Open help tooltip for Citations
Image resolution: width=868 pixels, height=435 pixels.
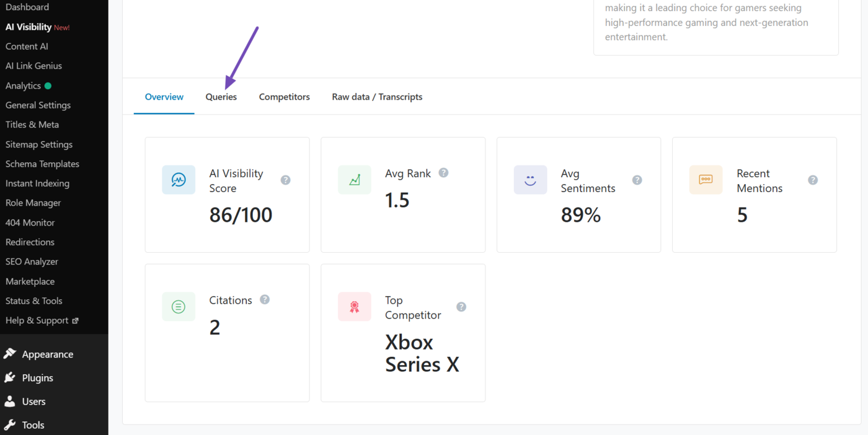coord(265,299)
